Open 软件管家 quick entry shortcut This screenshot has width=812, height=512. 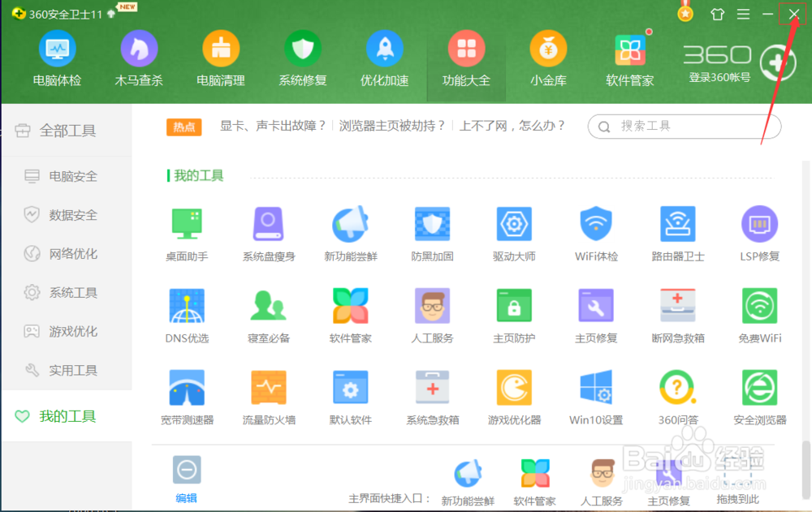coord(534,482)
